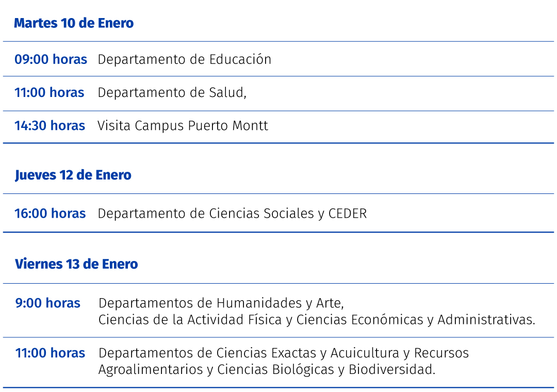Select the 16:00 horas time label
557x392 pixels.
(50, 214)
